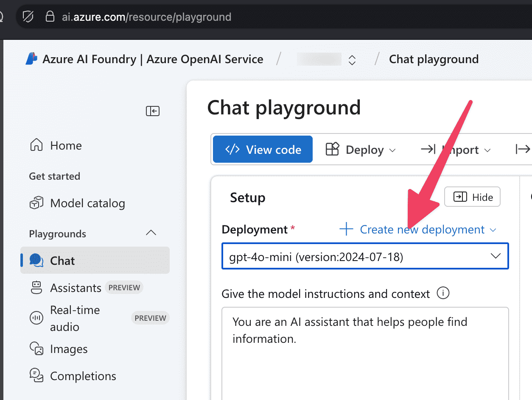Open the gpt-4o-mini deployment selector
This screenshot has height=400, width=532.
pyautogui.click(x=365, y=256)
